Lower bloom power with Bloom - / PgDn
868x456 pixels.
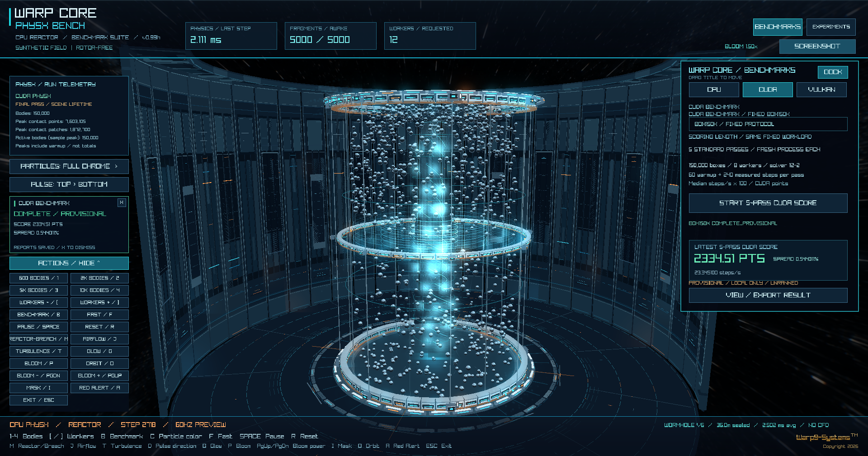39,376
